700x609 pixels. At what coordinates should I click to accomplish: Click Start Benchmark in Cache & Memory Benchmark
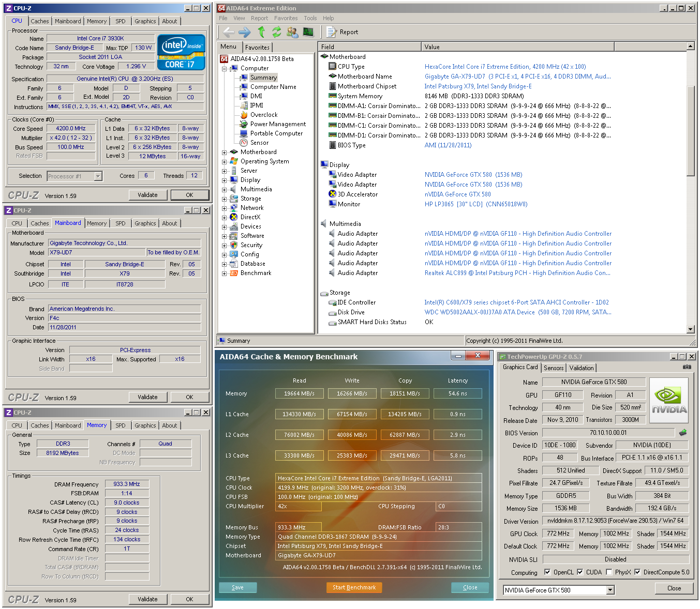(354, 587)
